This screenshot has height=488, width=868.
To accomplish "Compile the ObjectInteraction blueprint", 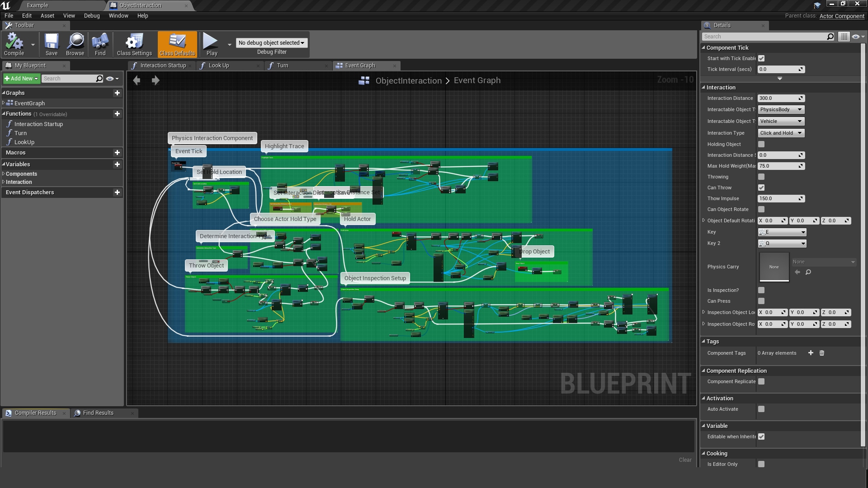I will point(14,44).
